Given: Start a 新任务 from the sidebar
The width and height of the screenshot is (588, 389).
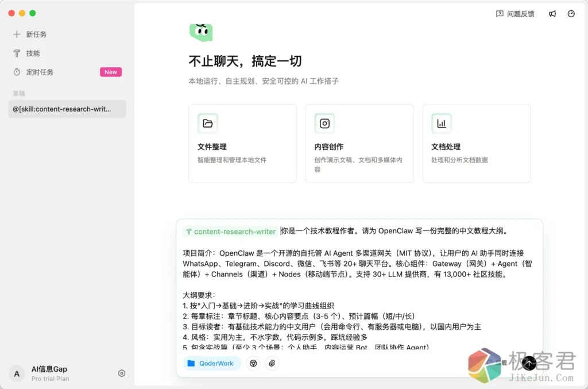Looking at the screenshot, I should [x=36, y=34].
